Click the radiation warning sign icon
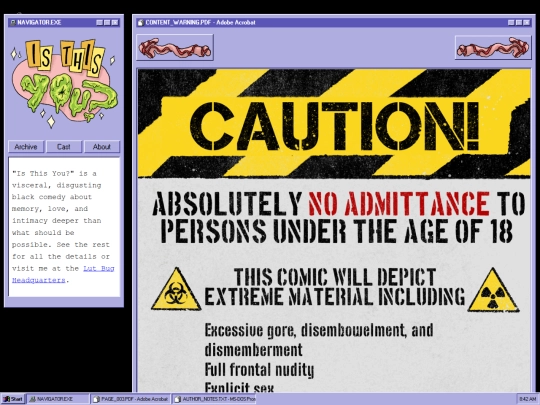 [x=493, y=290]
